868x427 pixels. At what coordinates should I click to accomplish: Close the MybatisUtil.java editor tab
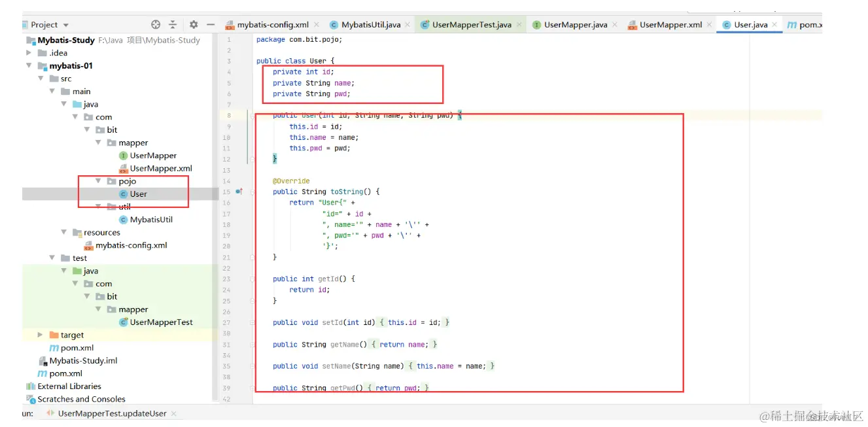tap(408, 24)
